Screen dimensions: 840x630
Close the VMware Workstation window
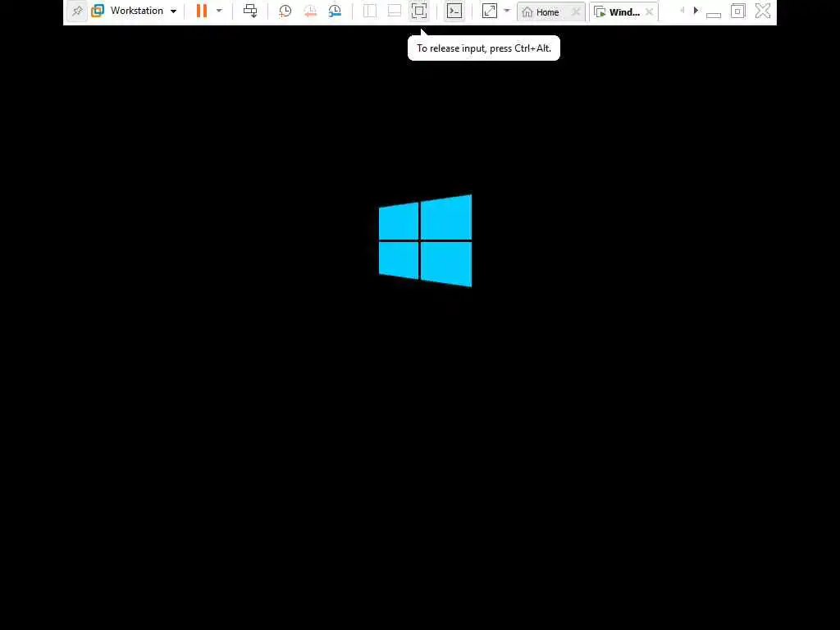[x=763, y=11]
